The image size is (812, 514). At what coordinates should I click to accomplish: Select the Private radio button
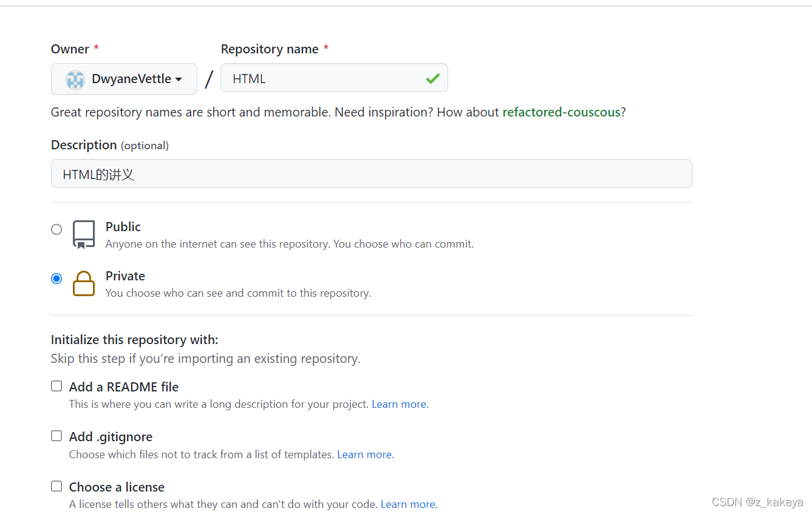pos(56,279)
